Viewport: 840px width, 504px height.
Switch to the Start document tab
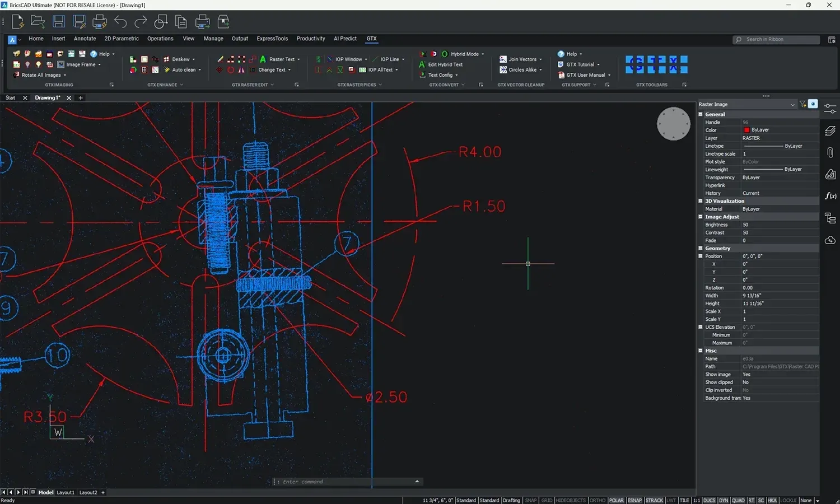[11, 98]
